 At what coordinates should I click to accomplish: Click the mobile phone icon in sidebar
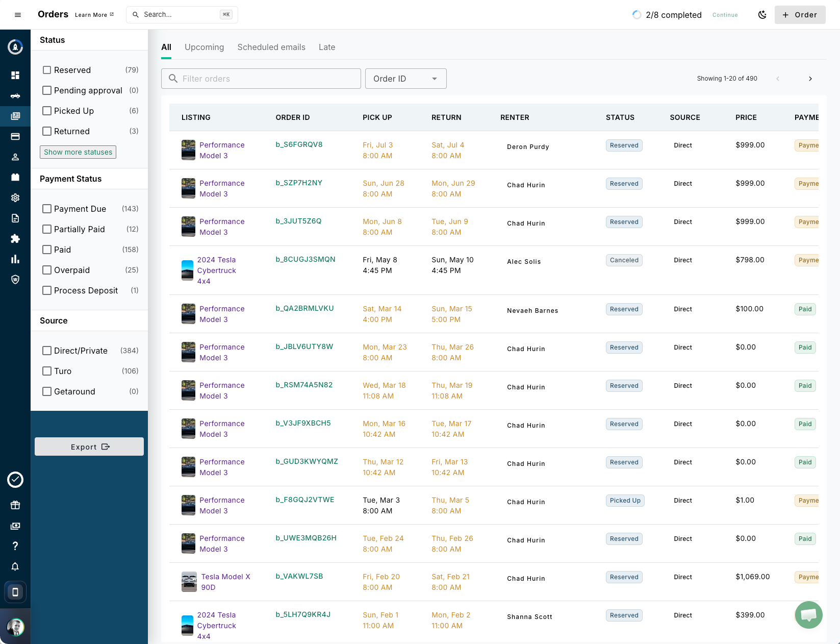[15, 592]
